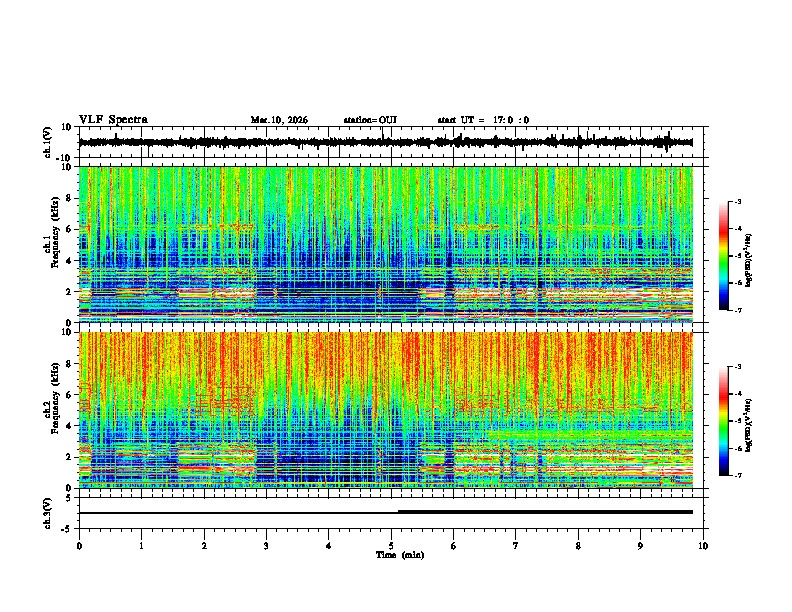Image resolution: width=792 pixels, height=612 pixels.
Task: Click the "-3" label on ch.1 color bar
Action: tap(738, 201)
